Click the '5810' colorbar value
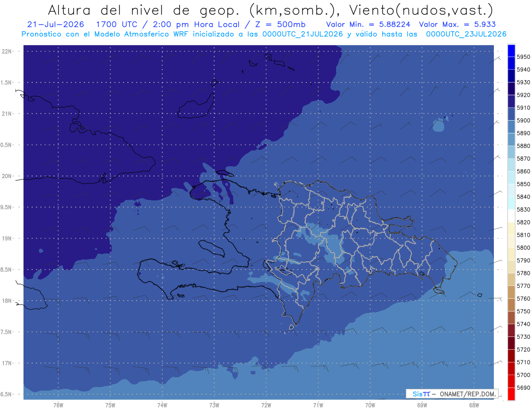 [524, 235]
